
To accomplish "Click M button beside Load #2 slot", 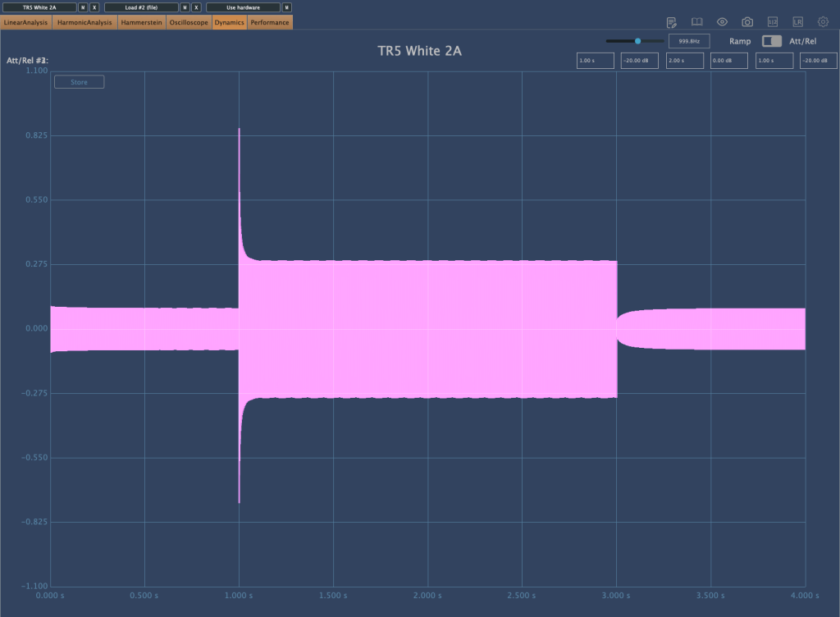I will [185, 7].
